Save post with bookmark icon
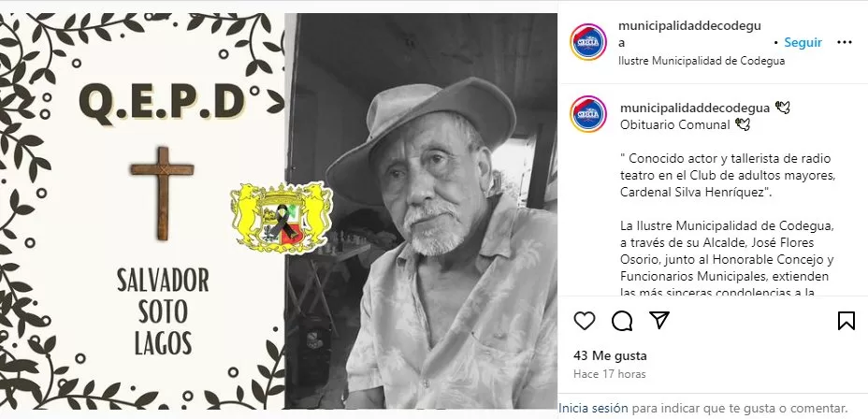 [846, 321]
